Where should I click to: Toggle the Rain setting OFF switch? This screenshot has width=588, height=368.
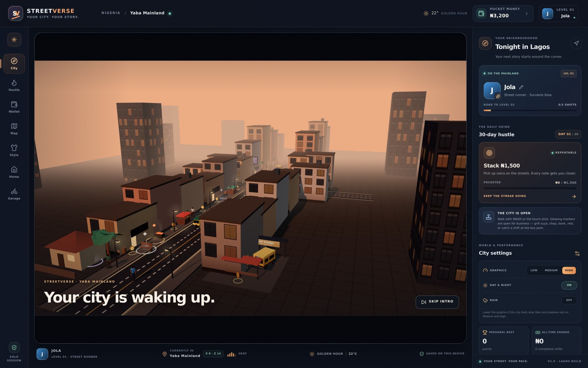(x=569, y=300)
